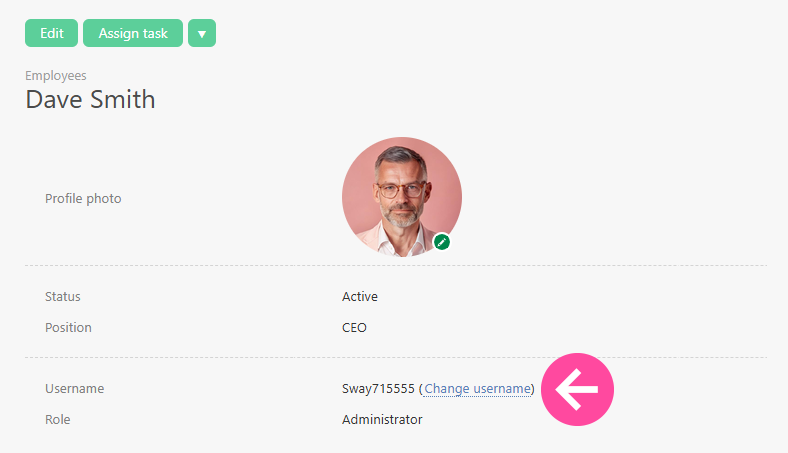
Task: Click the Assign task button
Action: [133, 33]
